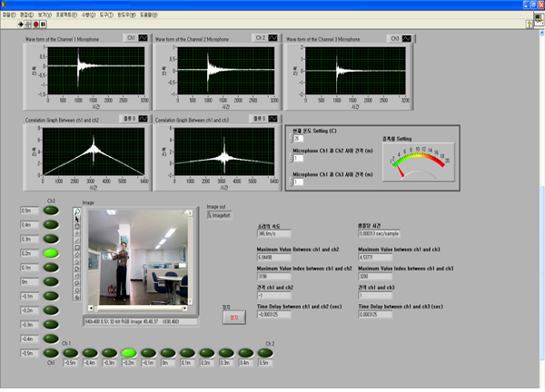Click the Run arrow in toolbar
Viewport: 545px width, 392px height.
21,24
